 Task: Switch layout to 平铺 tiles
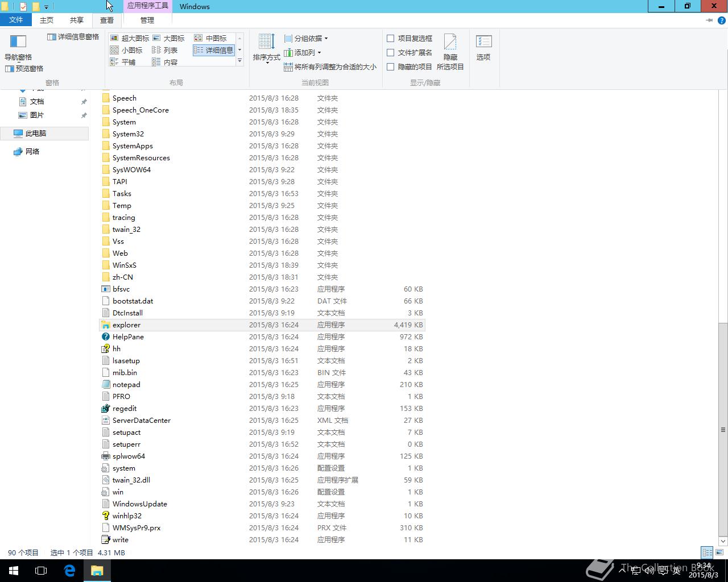tap(123, 62)
